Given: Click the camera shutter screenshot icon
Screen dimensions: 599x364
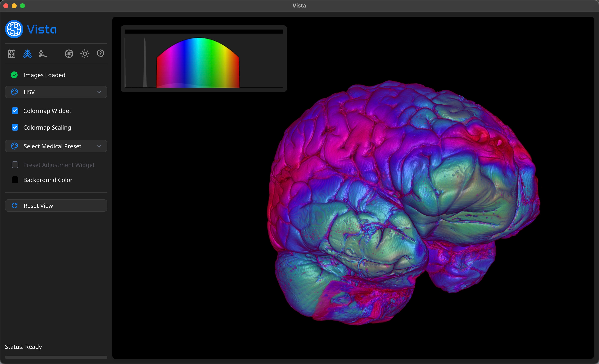Looking at the screenshot, I should [69, 53].
